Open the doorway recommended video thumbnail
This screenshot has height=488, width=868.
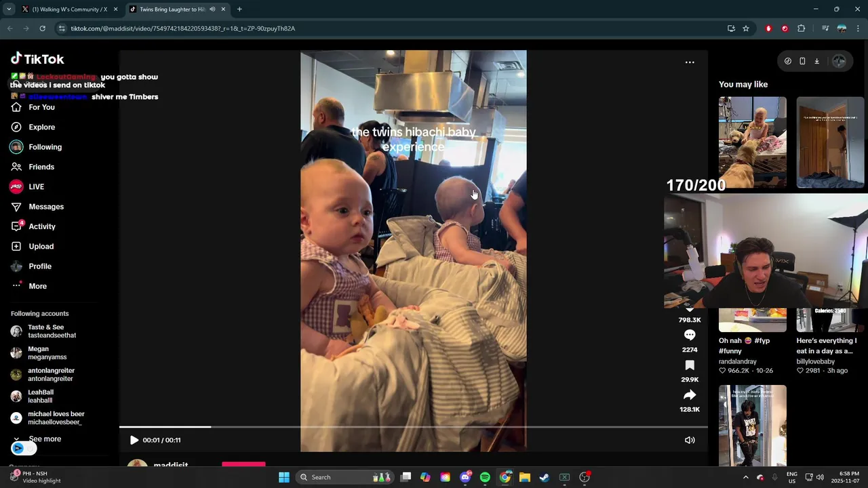tap(831, 142)
